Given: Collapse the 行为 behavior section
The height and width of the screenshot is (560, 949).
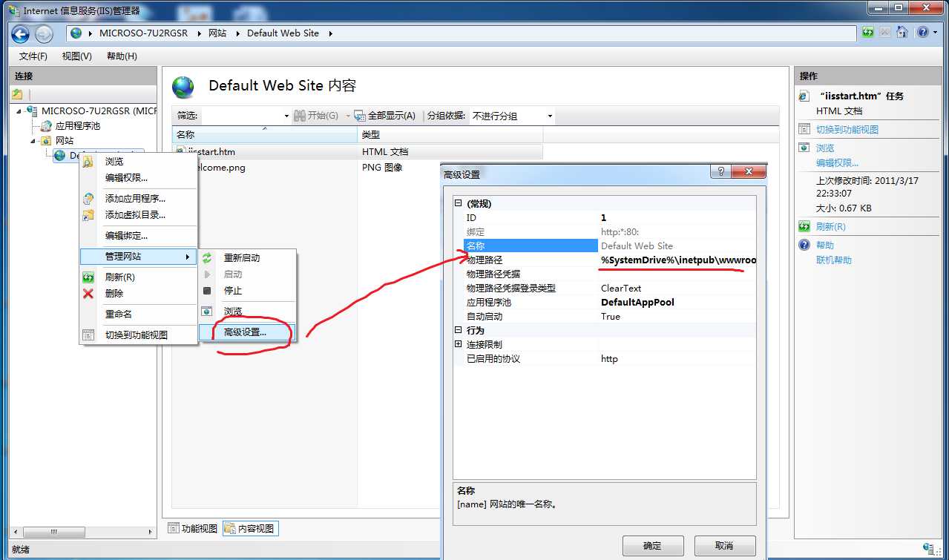Looking at the screenshot, I should [459, 331].
